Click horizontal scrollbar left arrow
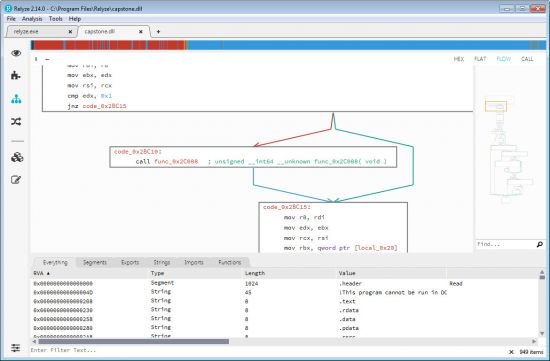 tap(34, 341)
